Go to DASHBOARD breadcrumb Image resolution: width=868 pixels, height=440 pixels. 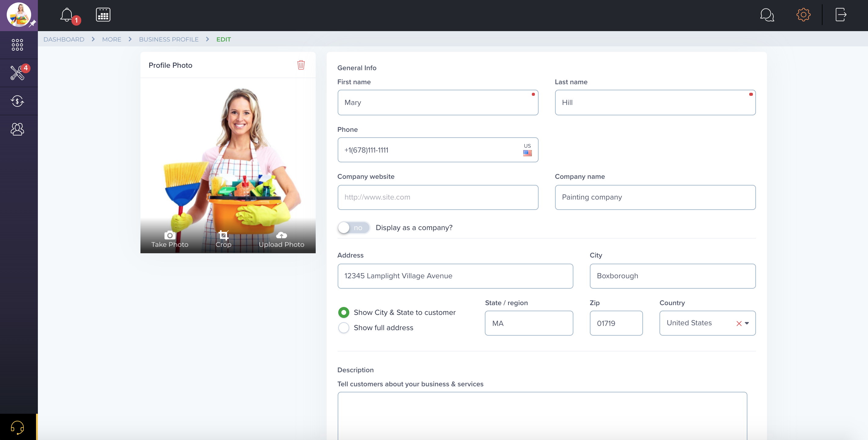(64, 39)
